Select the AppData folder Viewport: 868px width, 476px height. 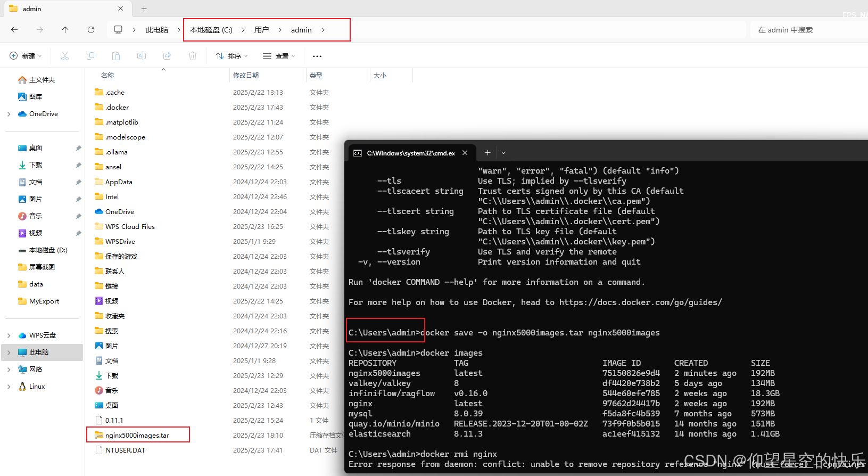pyautogui.click(x=119, y=182)
